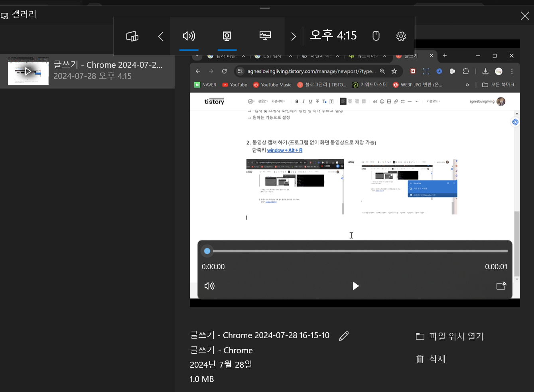
Task: Click 삭제 to delete the recording
Action: point(437,359)
